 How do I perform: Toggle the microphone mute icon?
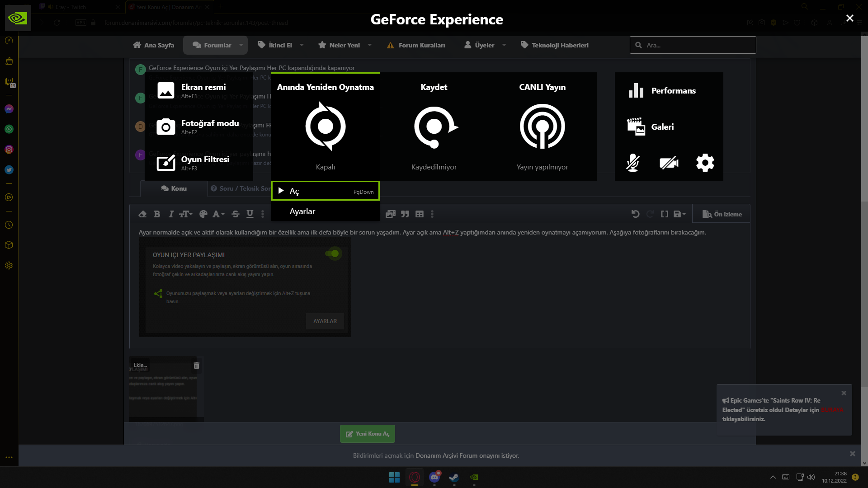point(633,163)
